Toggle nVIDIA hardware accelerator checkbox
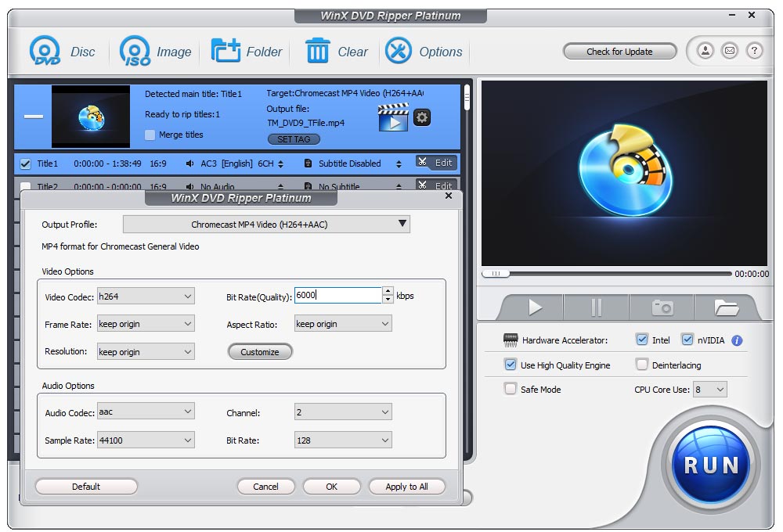The width and height of the screenshot is (783, 532). [x=687, y=340]
